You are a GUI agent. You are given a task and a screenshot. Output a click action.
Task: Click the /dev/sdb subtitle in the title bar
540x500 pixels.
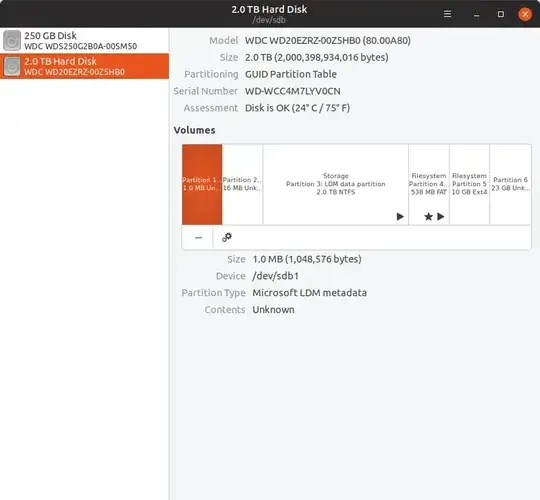coord(269,20)
